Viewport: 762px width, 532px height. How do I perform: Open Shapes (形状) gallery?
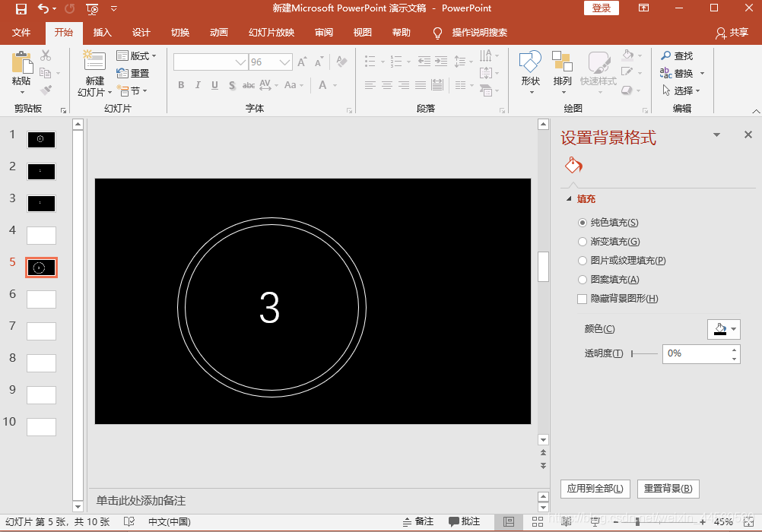530,72
